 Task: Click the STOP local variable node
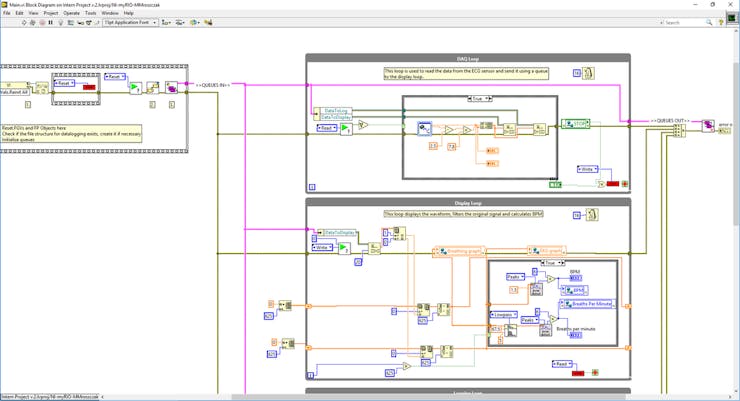point(575,124)
